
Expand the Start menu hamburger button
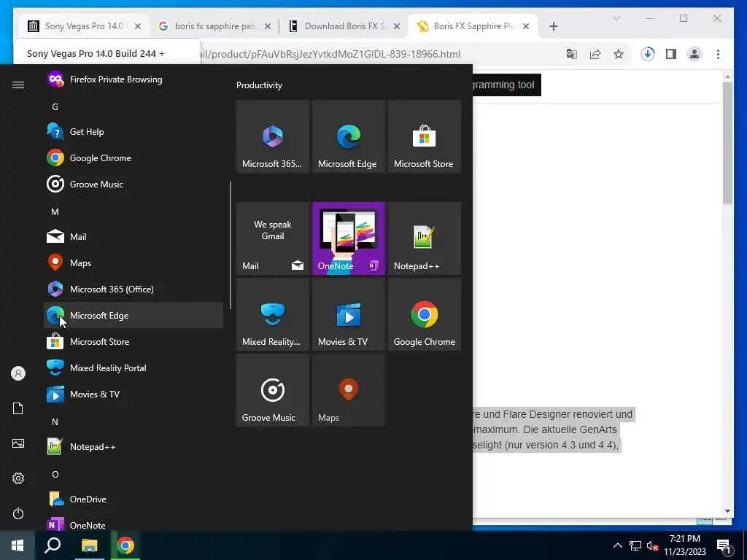click(18, 85)
